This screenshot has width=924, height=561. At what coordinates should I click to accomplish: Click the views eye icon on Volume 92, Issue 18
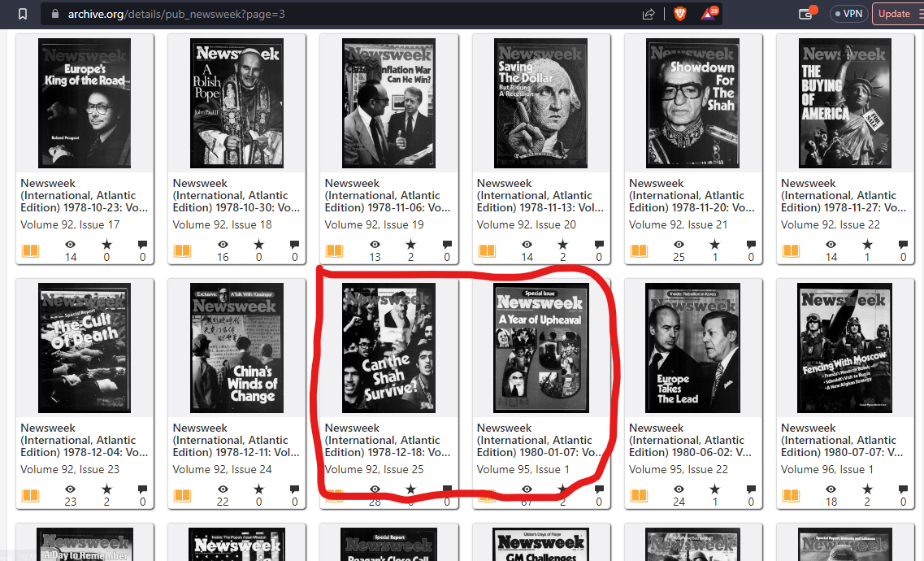point(223,244)
